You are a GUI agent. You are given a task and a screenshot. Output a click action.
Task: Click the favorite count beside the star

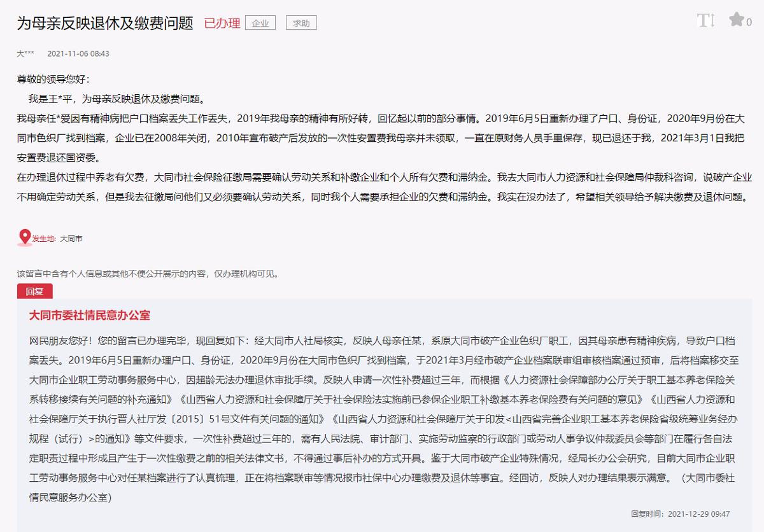749,22
